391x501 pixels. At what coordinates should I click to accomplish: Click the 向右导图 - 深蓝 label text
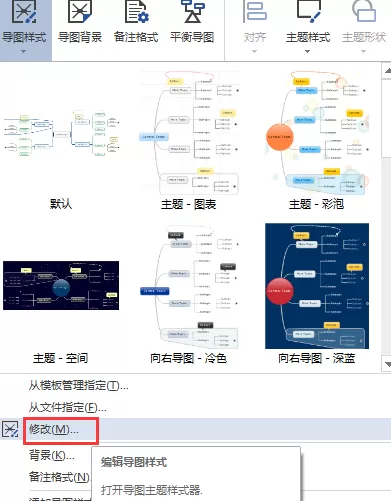[x=317, y=358]
